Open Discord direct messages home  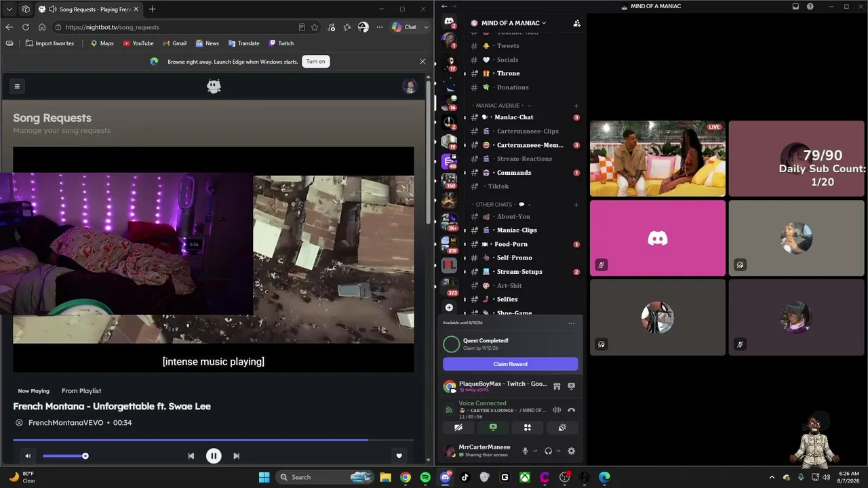coord(449,22)
